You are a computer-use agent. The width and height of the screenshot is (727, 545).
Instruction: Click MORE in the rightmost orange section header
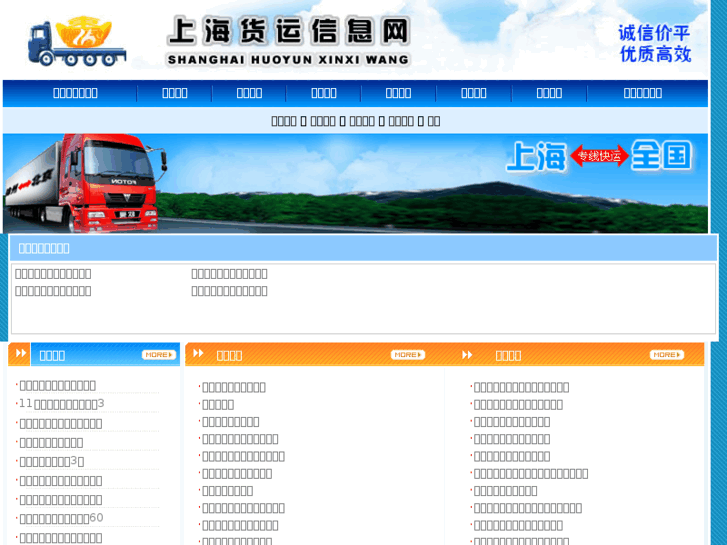(x=667, y=355)
